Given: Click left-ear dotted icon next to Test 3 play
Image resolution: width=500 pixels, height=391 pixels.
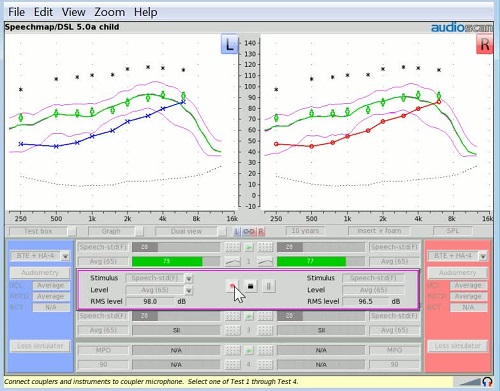Looking at the screenshot, I should pos(233,316).
